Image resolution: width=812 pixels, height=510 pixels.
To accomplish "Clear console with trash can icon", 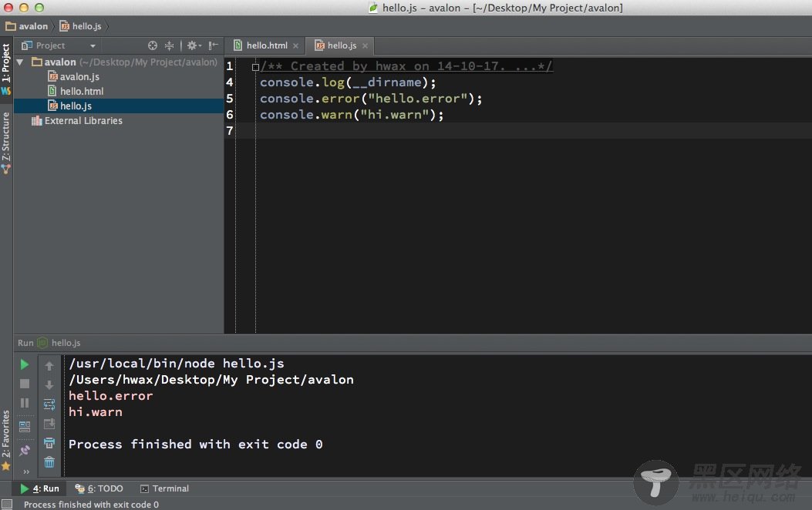I will coord(49,462).
